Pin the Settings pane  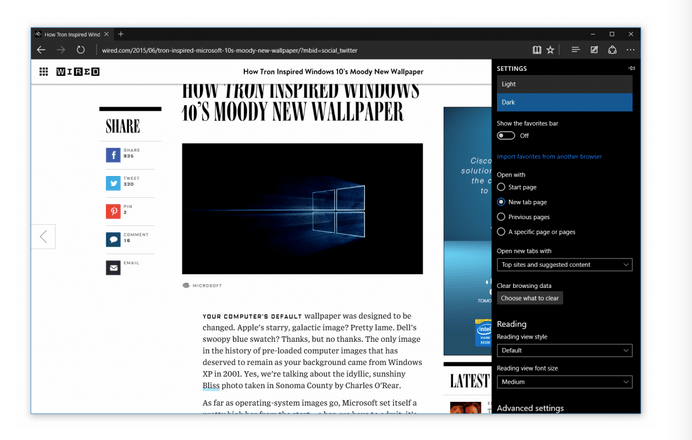click(x=632, y=68)
